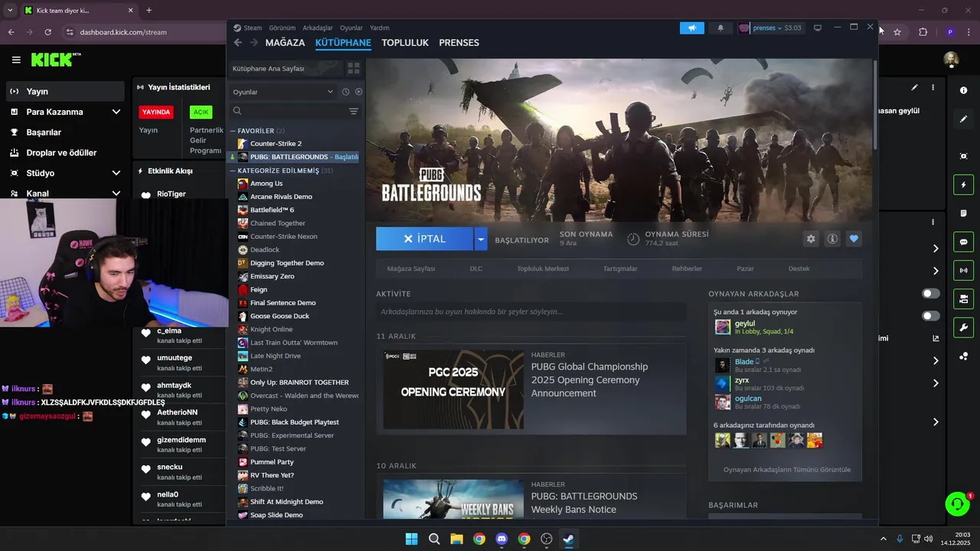The image size is (980, 551).
Task: Open Steam notifications bell
Action: point(720,28)
